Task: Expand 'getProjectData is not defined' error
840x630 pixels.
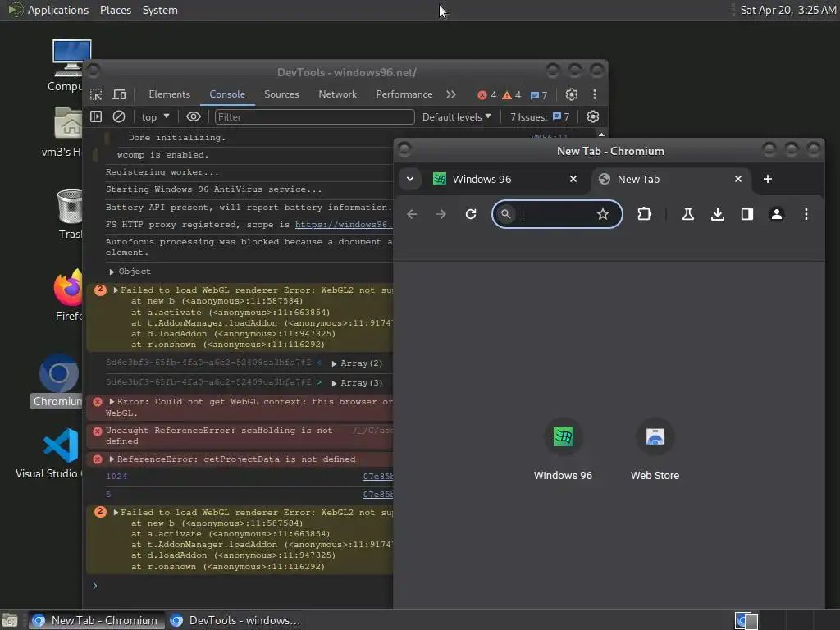Action: click(112, 459)
